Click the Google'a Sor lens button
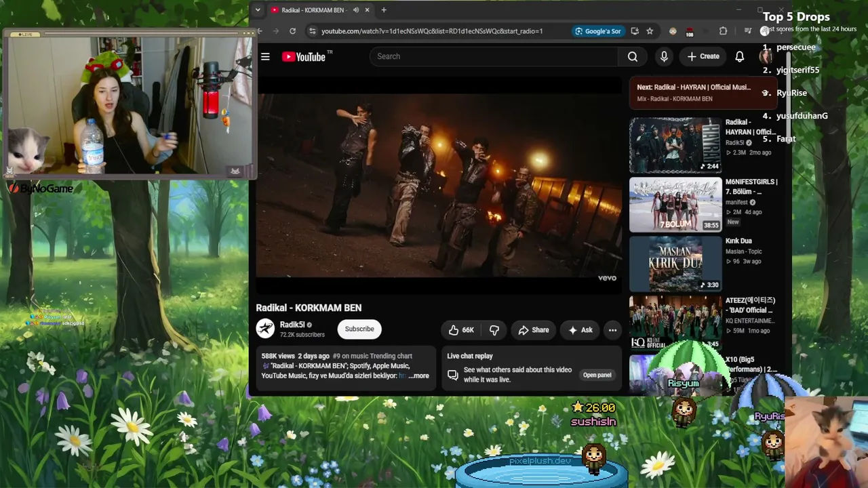Image resolution: width=868 pixels, height=488 pixels. (x=597, y=31)
